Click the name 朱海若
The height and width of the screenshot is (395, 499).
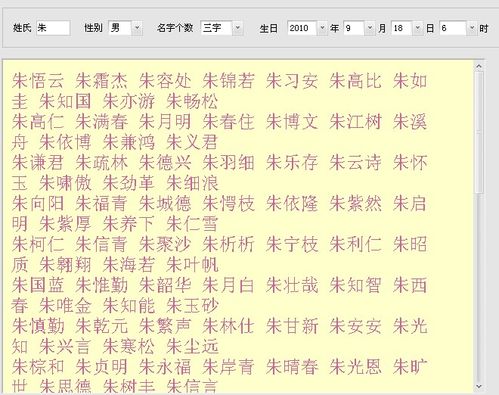coord(129,265)
